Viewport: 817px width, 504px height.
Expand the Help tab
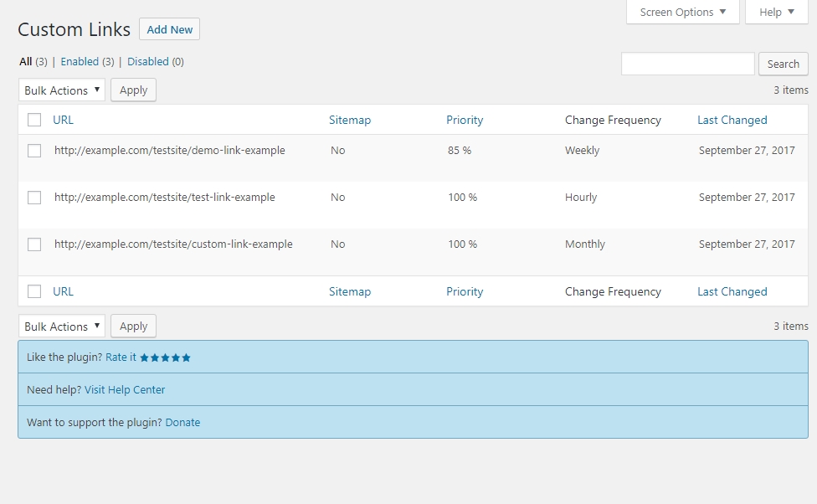tap(776, 12)
